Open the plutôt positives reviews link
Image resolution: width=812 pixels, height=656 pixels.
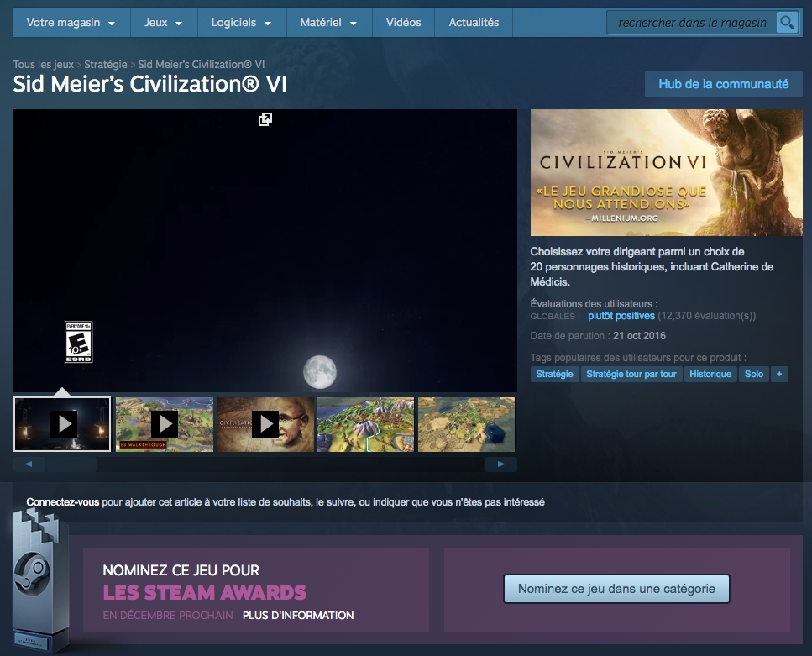coord(621,316)
